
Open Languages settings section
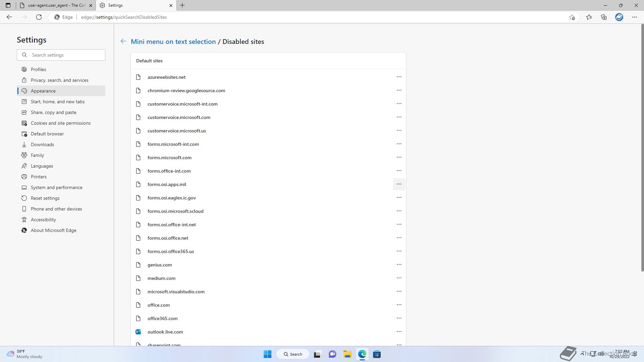(61, 166)
